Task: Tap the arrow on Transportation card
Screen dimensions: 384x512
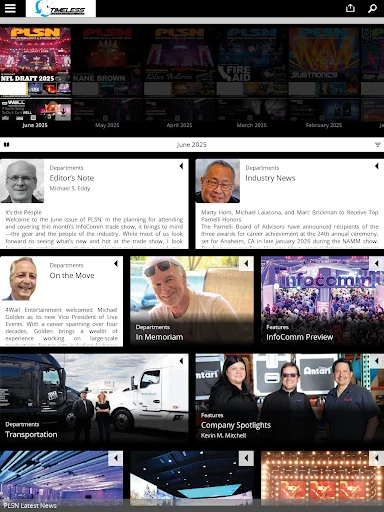Action: (x=181, y=361)
